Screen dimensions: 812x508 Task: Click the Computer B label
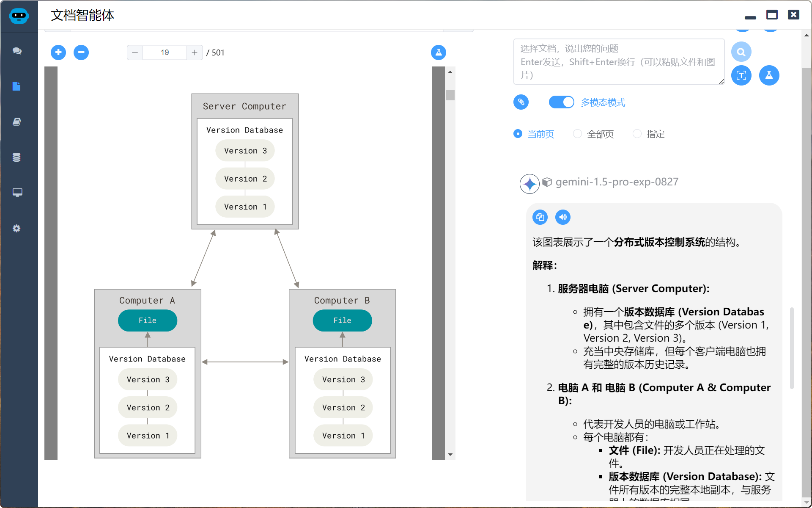tap(342, 301)
